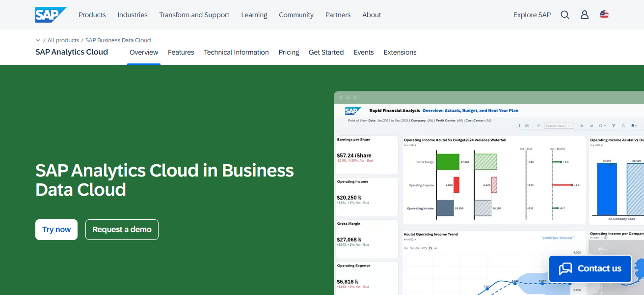Click the user account icon in the header
This screenshot has height=295, width=644.
click(x=584, y=15)
